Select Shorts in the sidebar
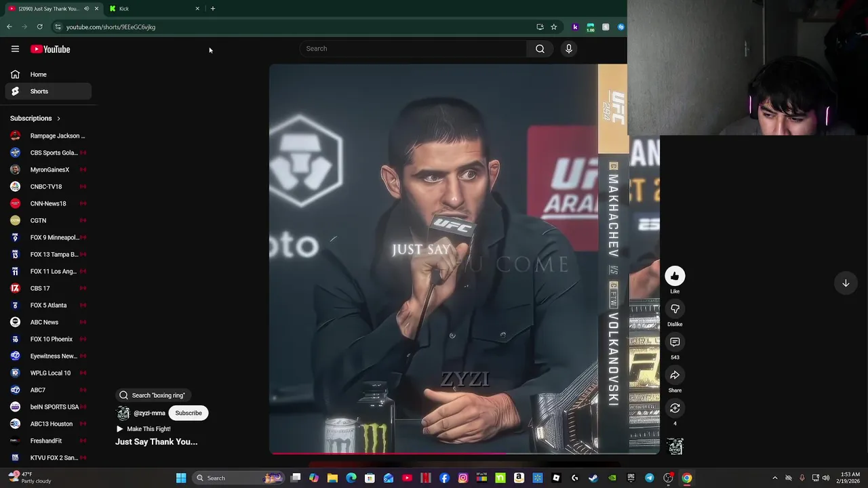868x488 pixels. point(48,91)
